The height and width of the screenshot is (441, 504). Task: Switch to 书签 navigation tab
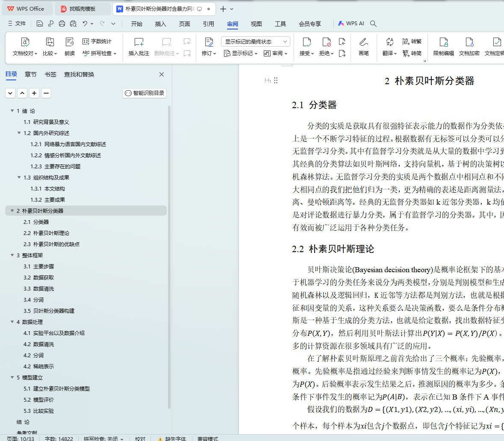pyautogui.click(x=50, y=75)
